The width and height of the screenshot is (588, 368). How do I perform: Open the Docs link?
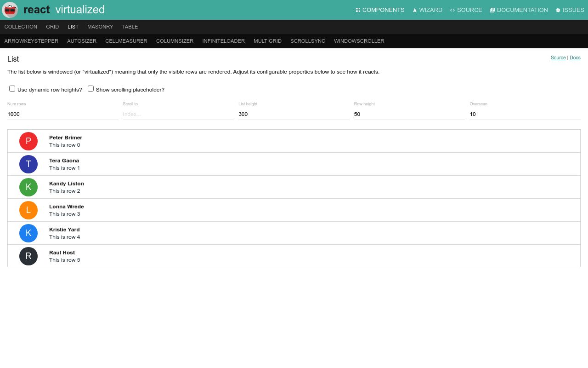[x=575, y=57]
